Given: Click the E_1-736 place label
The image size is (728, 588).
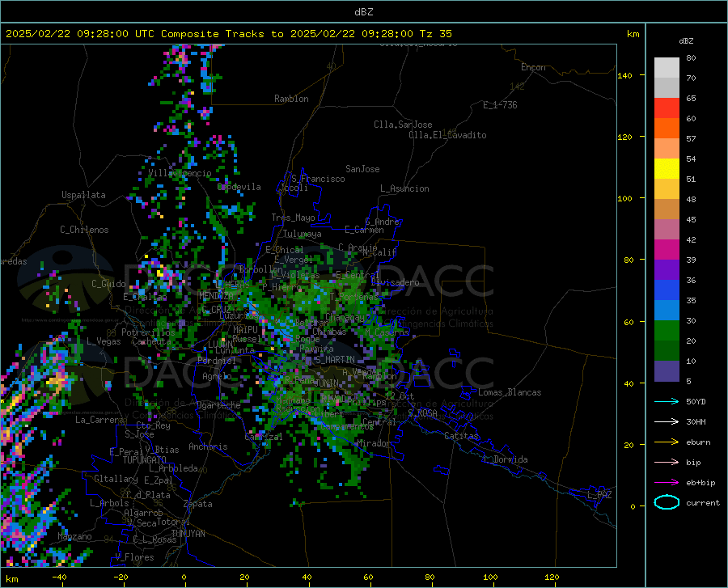Looking at the screenshot, I should (500, 105).
